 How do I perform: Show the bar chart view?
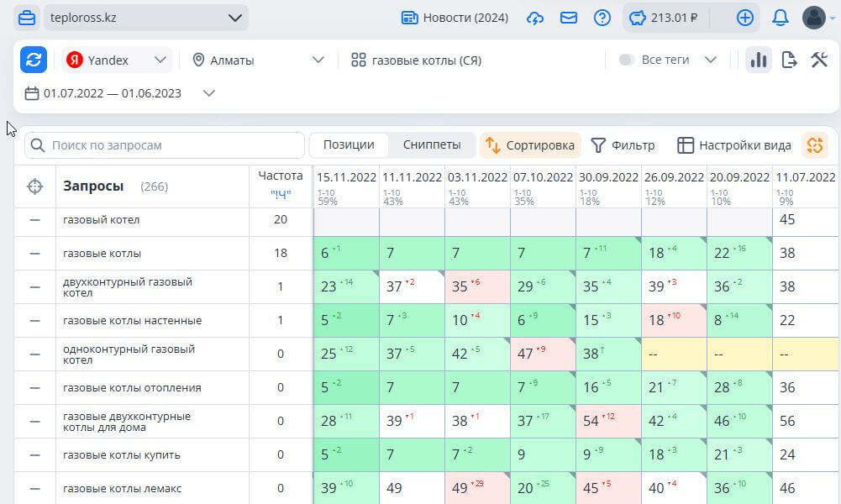(x=759, y=60)
